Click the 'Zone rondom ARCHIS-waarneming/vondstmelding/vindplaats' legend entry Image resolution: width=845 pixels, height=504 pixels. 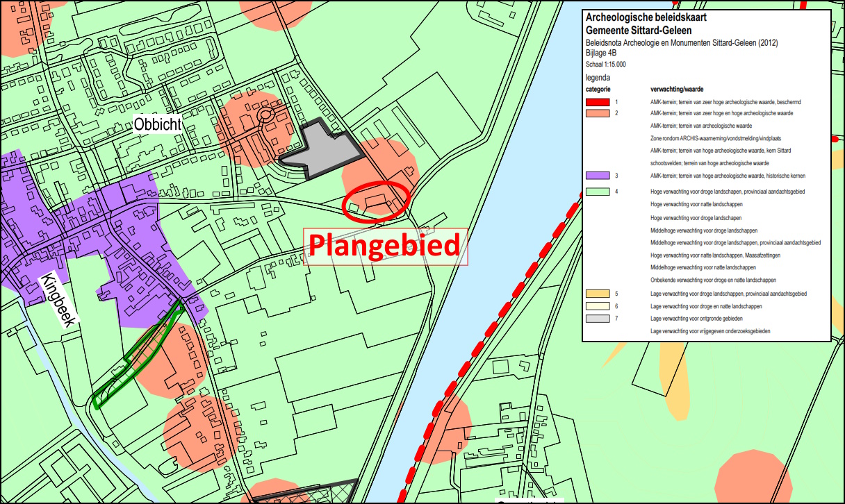click(716, 139)
